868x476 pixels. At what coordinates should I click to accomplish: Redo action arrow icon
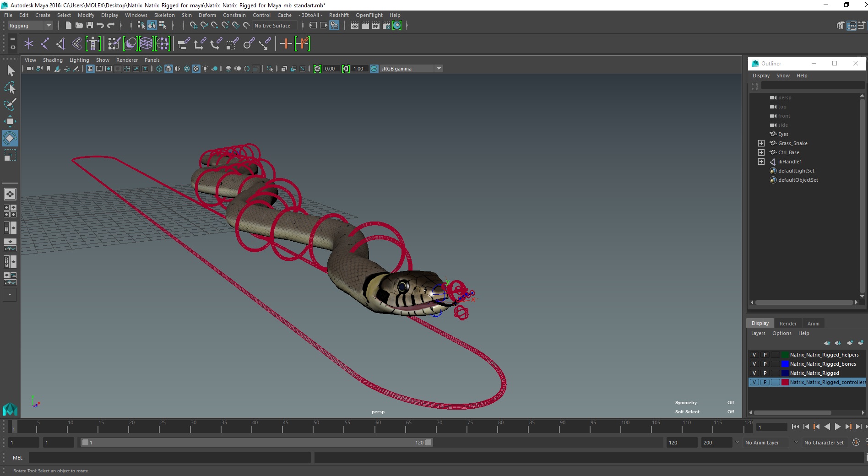point(111,26)
